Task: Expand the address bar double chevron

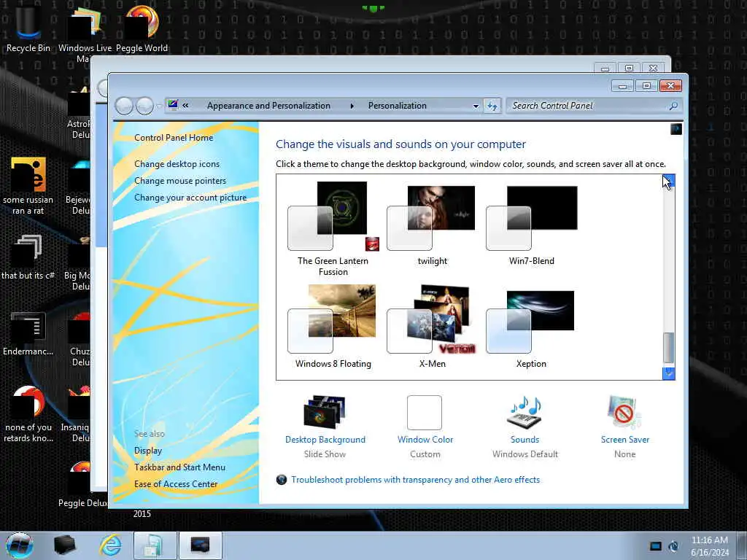Action: 185,106
